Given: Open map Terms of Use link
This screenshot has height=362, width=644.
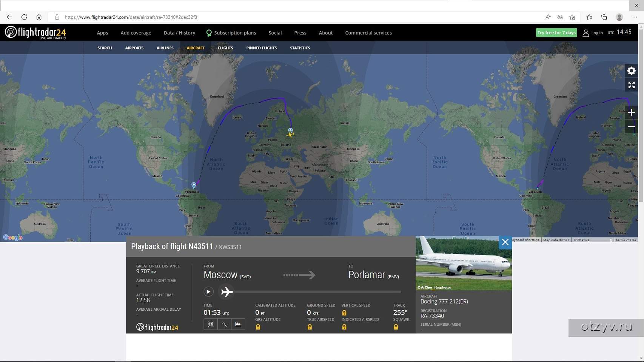Looking at the screenshot, I should (626, 240).
